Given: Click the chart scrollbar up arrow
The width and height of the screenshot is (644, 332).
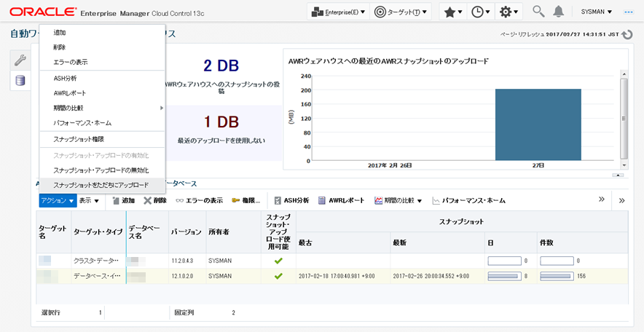Looking at the screenshot, I should (624, 74).
